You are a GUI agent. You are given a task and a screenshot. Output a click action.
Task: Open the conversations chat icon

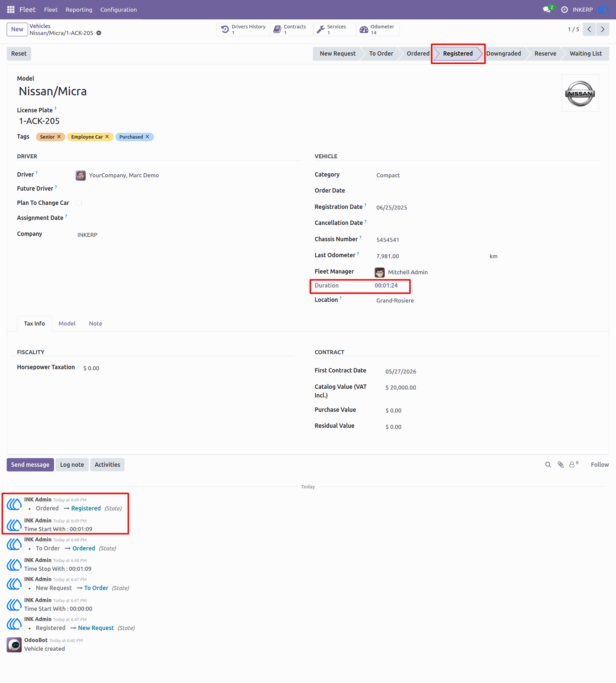547,10
